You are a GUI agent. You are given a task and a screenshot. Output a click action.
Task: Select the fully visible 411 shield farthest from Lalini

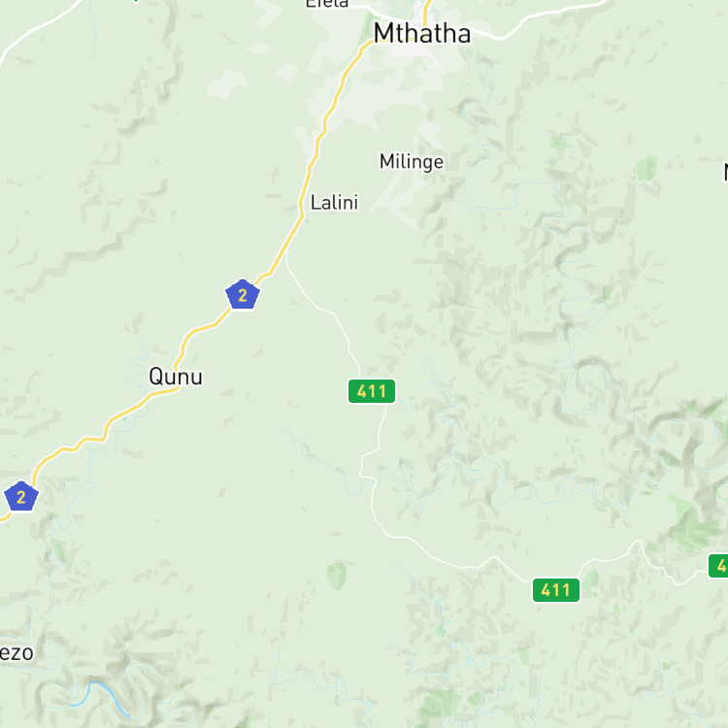(556, 589)
